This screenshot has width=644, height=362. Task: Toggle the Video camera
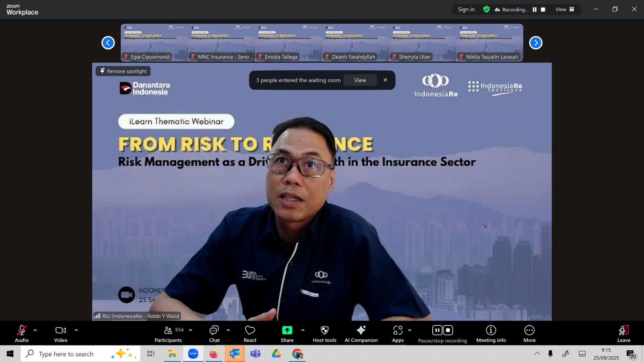pyautogui.click(x=61, y=333)
